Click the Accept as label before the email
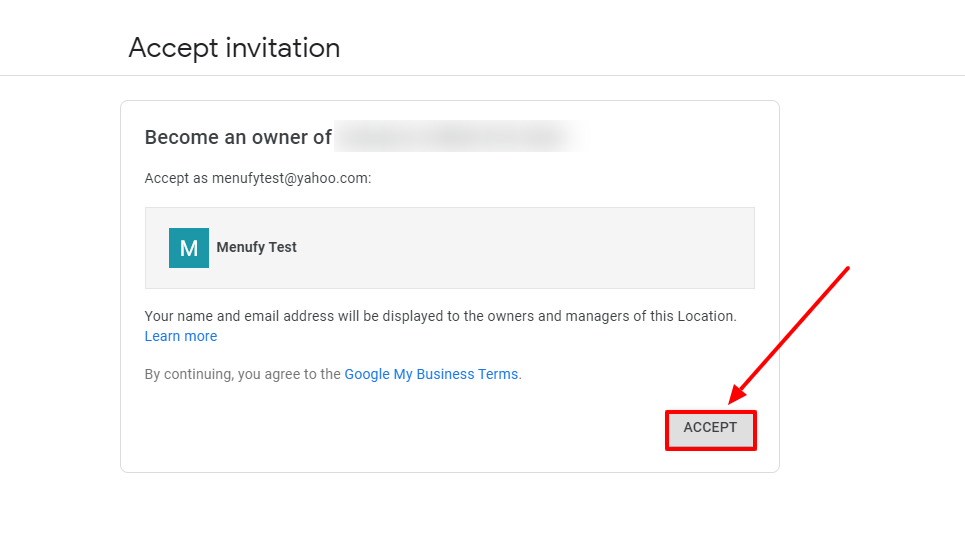This screenshot has width=965, height=539. pos(176,178)
